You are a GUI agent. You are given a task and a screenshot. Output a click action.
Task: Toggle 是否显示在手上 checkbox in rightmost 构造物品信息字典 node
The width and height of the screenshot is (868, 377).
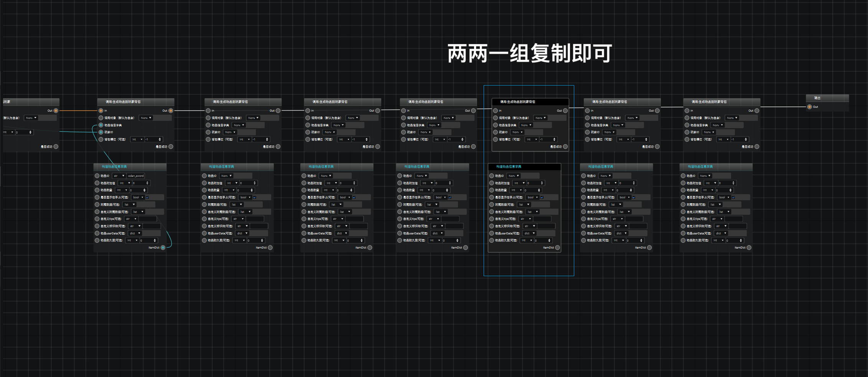[x=733, y=198]
